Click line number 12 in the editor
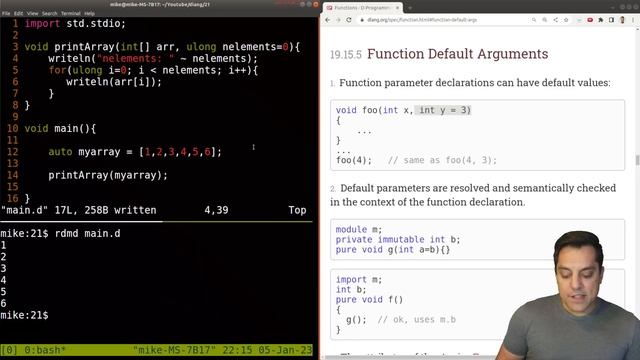Viewport: 640px width, 360px height. 12,152
